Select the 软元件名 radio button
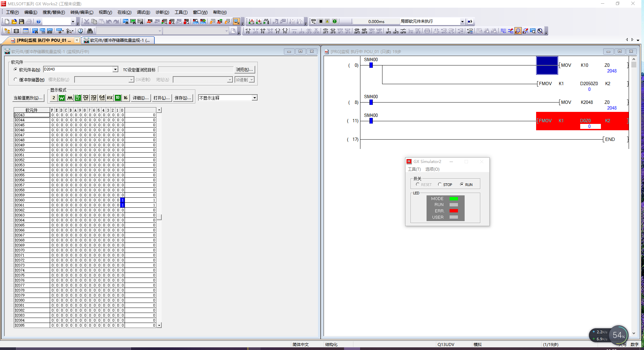The width and height of the screenshot is (644, 350). 16,69
